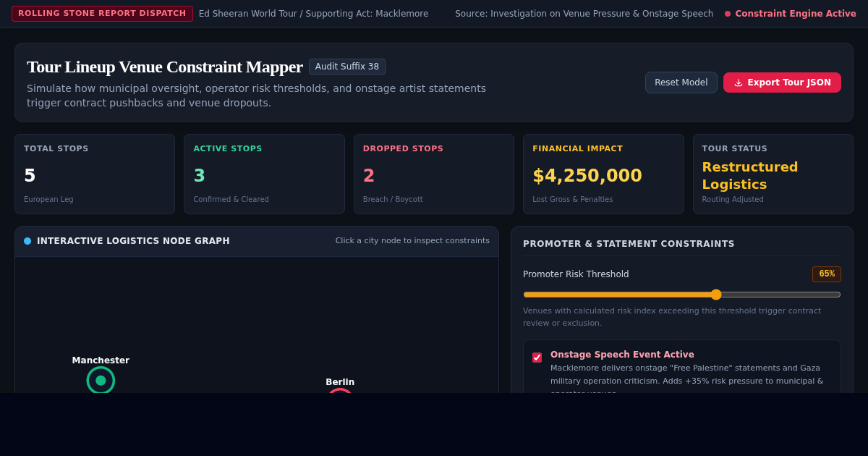Adjust the Promoter Risk Threshold slider
Viewport: 868px width, 456px height.
(682, 295)
